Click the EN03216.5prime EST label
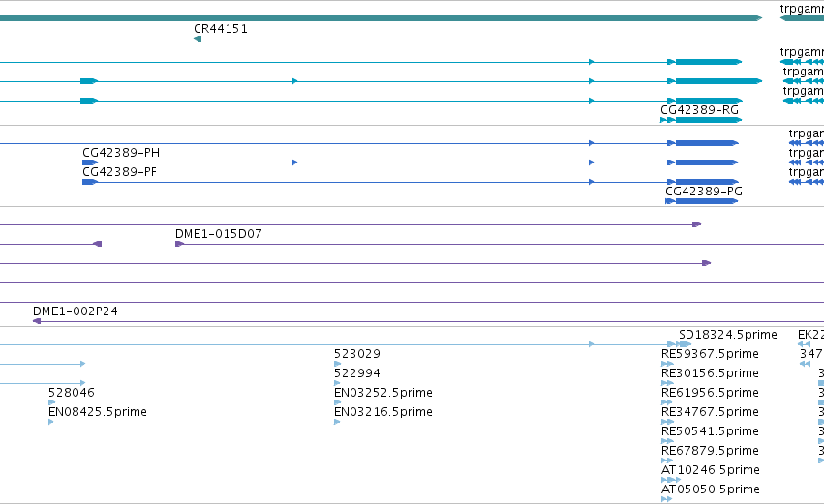Screen dimensions: 824x504 [383, 412]
